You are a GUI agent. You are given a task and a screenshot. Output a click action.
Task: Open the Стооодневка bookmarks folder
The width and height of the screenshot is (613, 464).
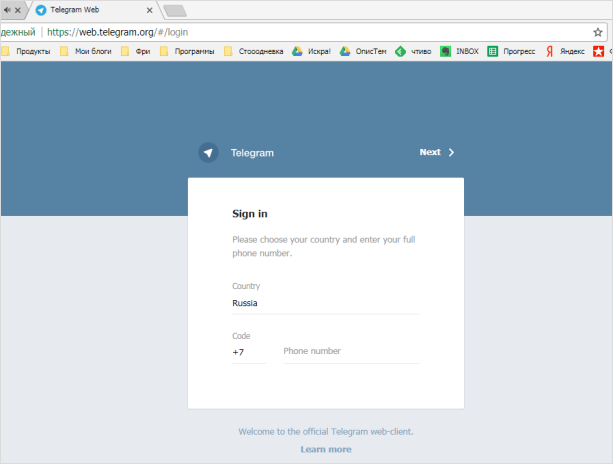click(254, 51)
